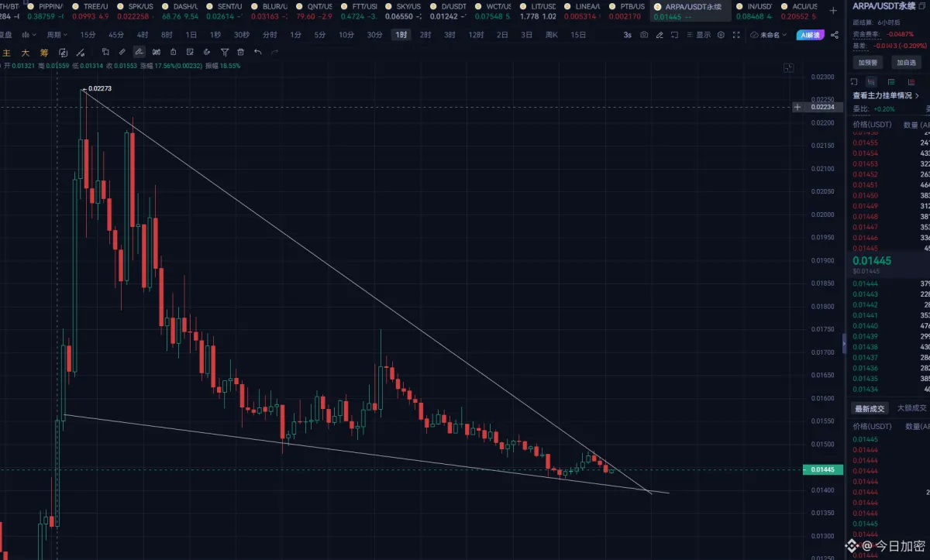Switch to 周K weekly interval

[552, 35]
